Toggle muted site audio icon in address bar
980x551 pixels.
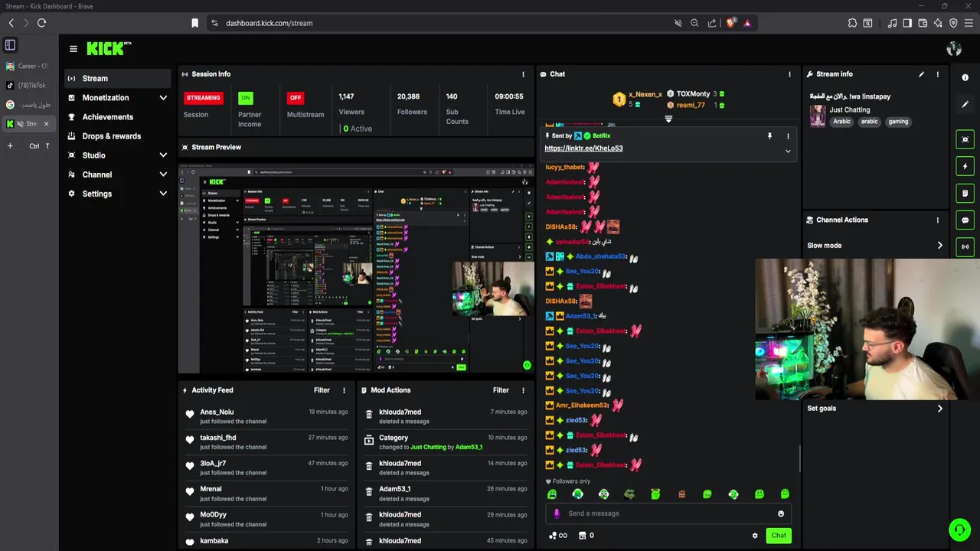click(x=678, y=23)
